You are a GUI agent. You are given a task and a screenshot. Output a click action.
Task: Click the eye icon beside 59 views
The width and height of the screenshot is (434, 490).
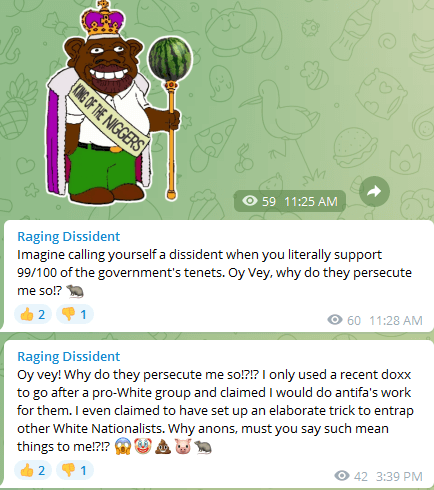(x=250, y=201)
